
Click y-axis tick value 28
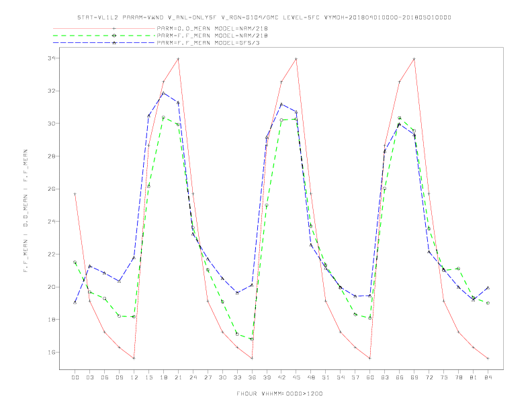51,156
